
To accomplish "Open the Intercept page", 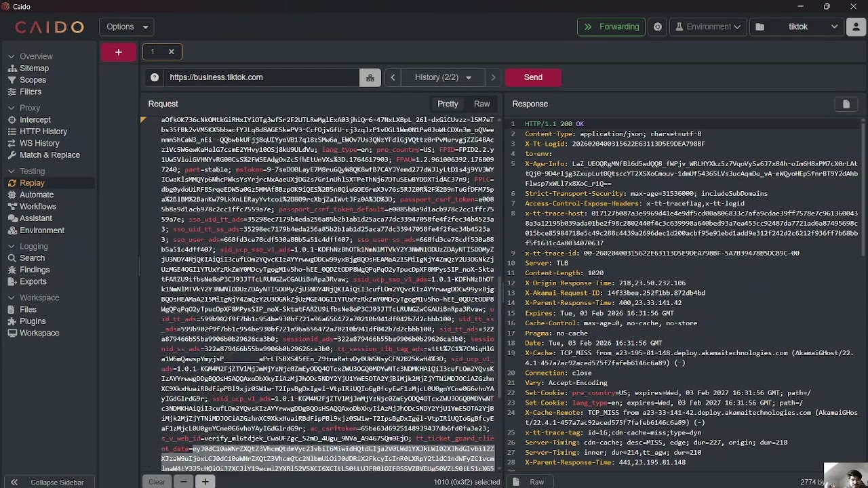I will (35, 120).
